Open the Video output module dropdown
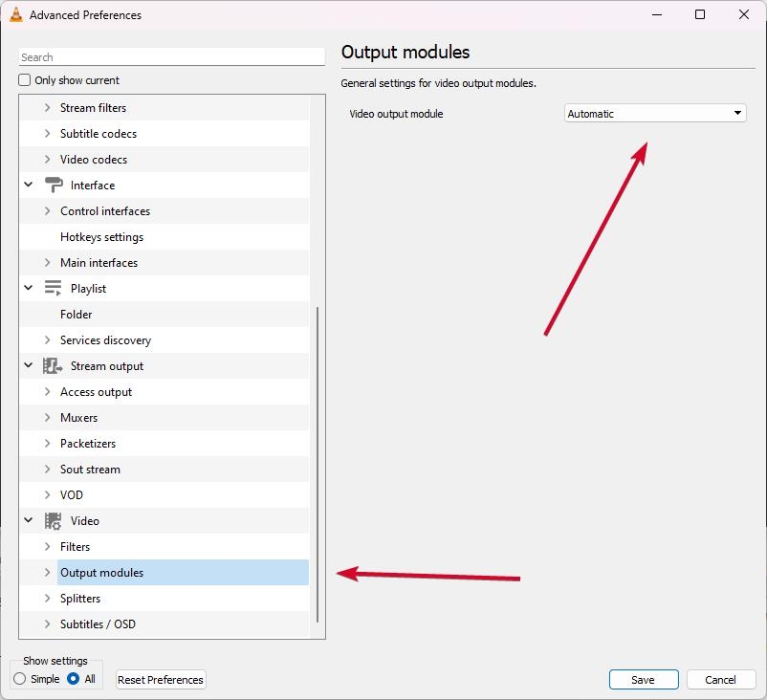The height and width of the screenshot is (700, 767). [655, 114]
